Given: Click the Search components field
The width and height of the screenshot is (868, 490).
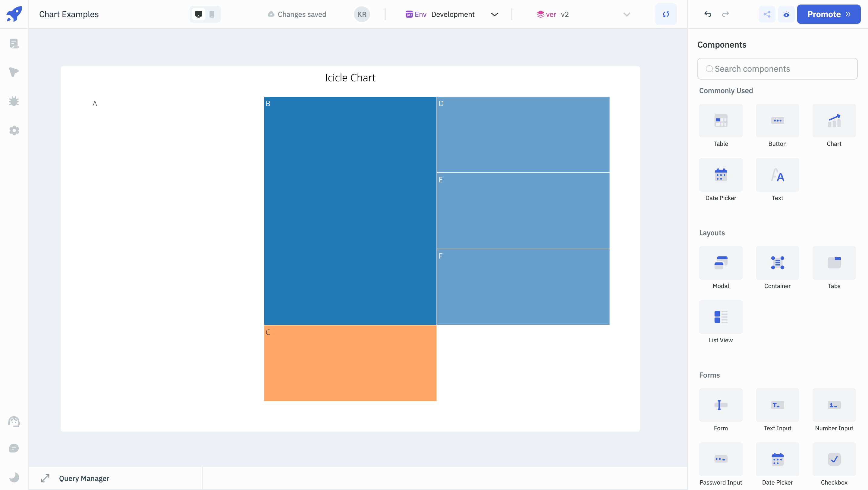Looking at the screenshot, I should coord(777,69).
